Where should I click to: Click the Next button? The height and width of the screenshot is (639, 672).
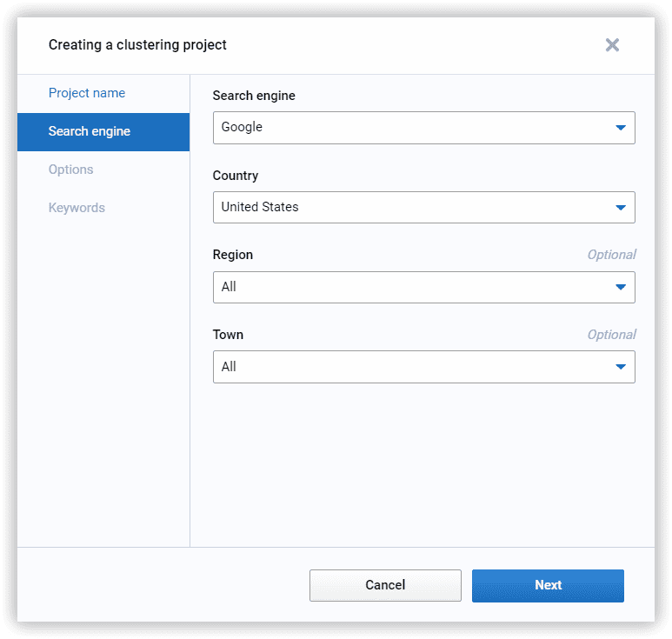548,585
